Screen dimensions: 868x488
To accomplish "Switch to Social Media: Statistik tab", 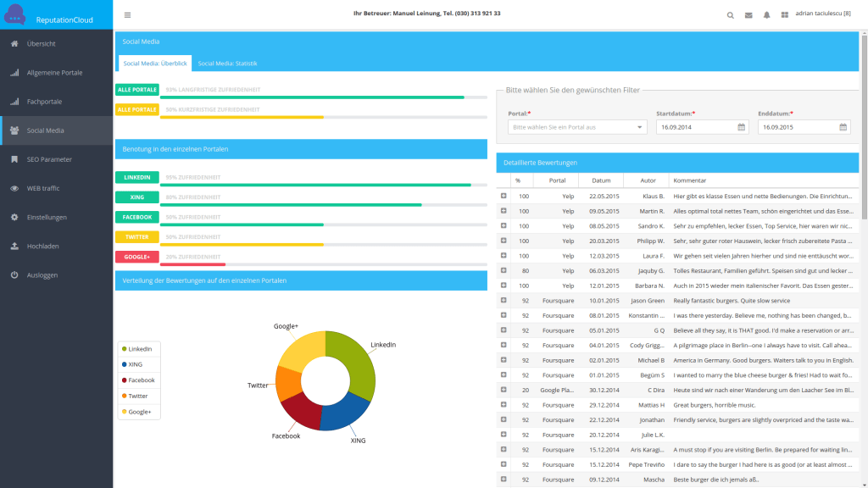I will coord(227,64).
